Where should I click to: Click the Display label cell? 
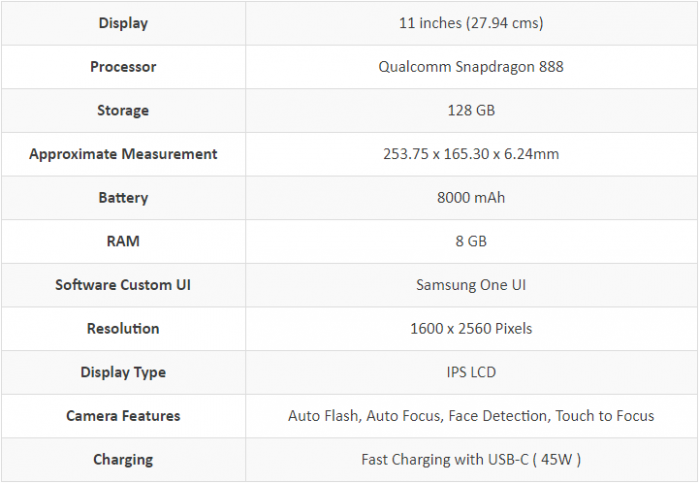tap(123, 23)
